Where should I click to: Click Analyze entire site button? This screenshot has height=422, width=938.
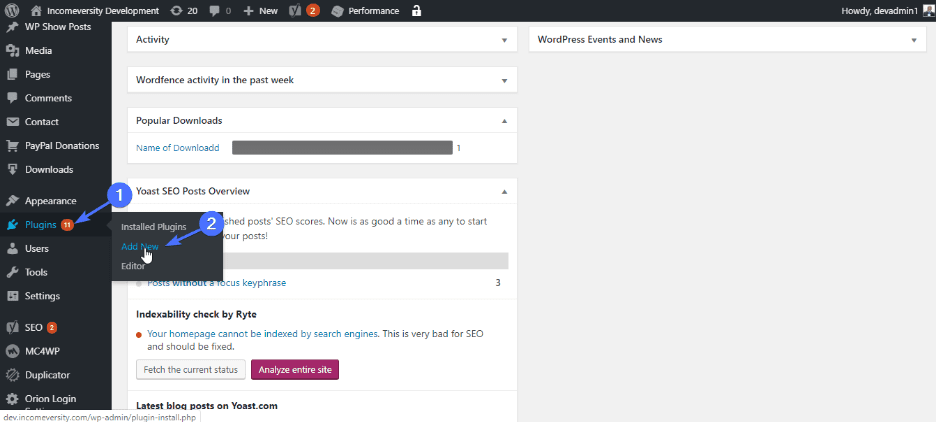295,370
